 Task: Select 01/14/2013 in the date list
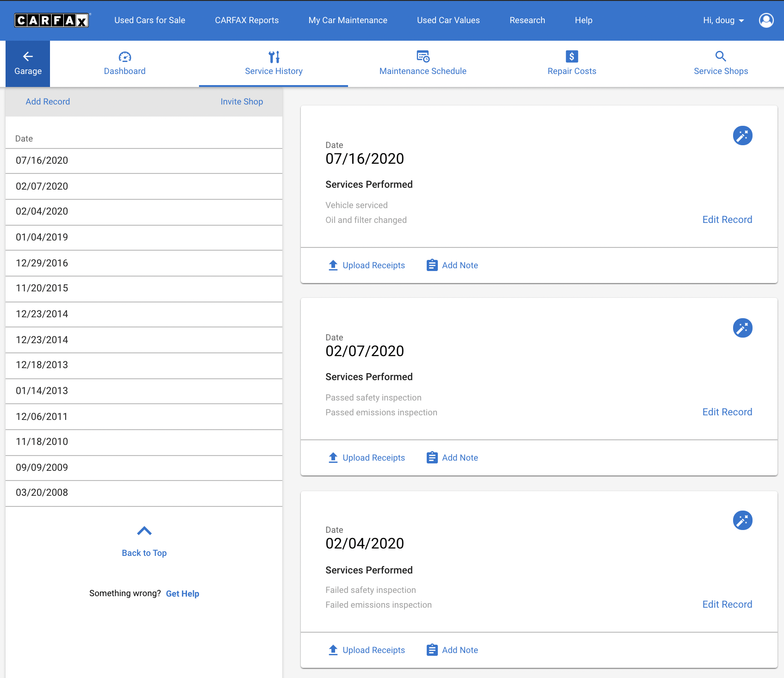click(144, 391)
